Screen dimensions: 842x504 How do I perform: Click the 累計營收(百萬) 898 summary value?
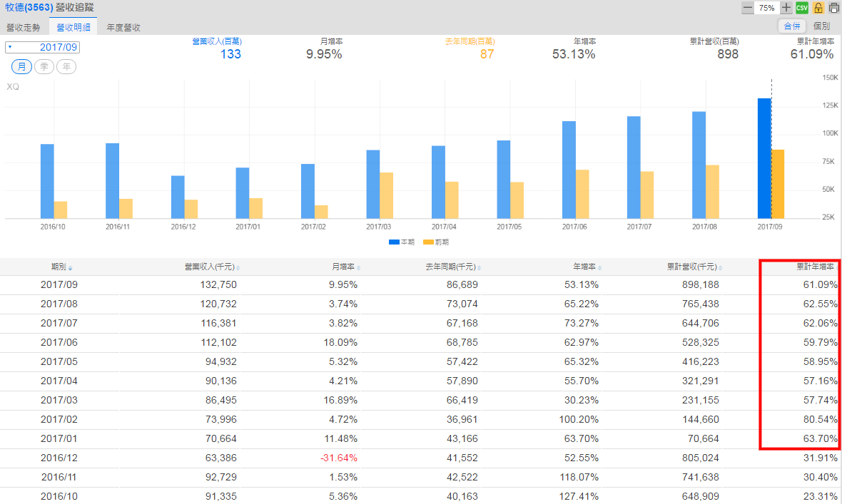coord(728,54)
